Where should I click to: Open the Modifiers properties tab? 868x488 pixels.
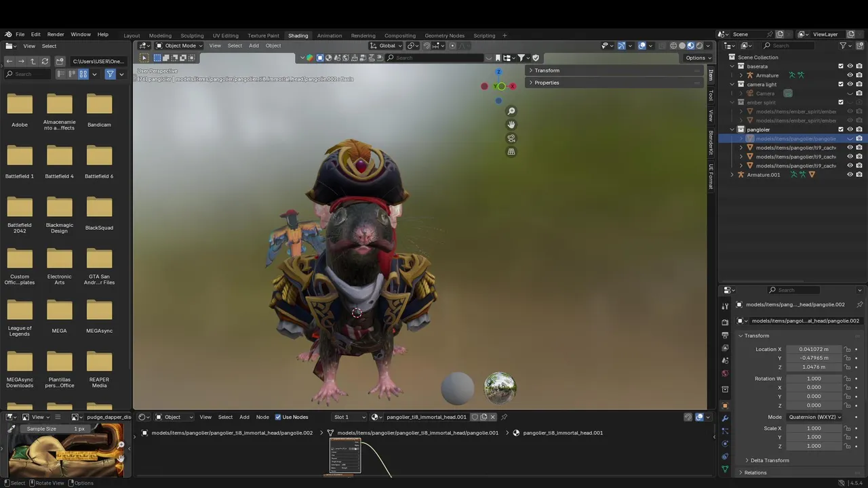(725, 418)
